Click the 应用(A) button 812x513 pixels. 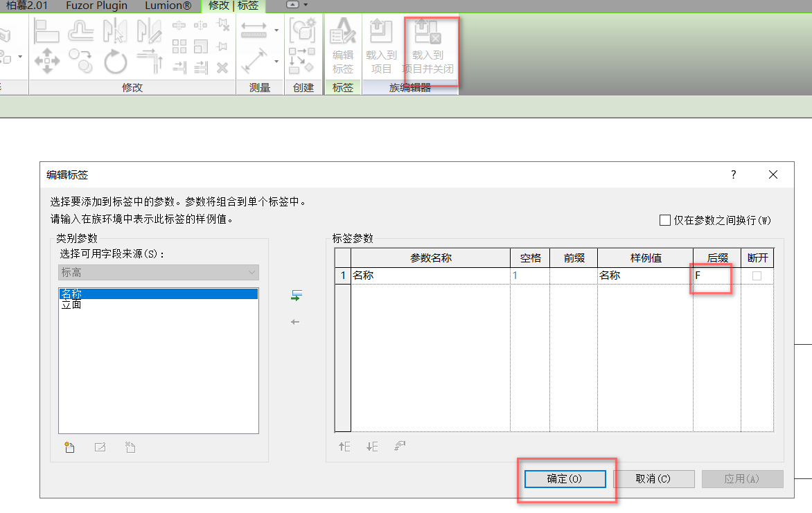(742, 479)
